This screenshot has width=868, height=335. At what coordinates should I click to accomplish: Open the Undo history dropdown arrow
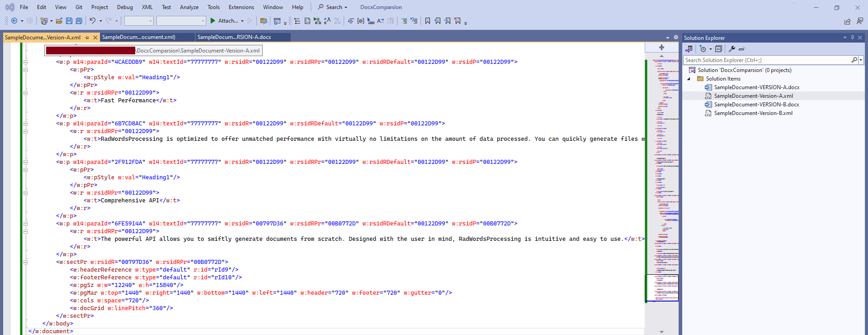coord(100,21)
